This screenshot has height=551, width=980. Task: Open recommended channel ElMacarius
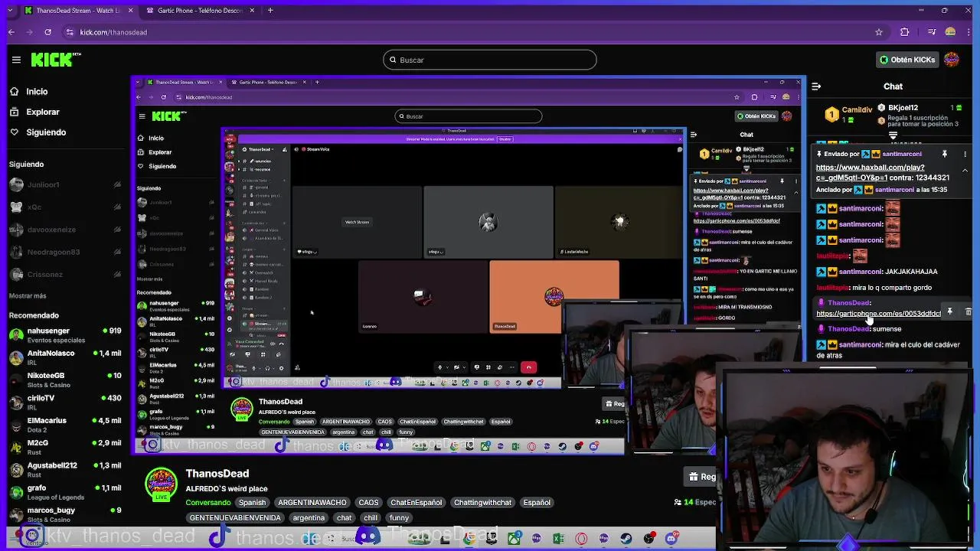click(65, 424)
